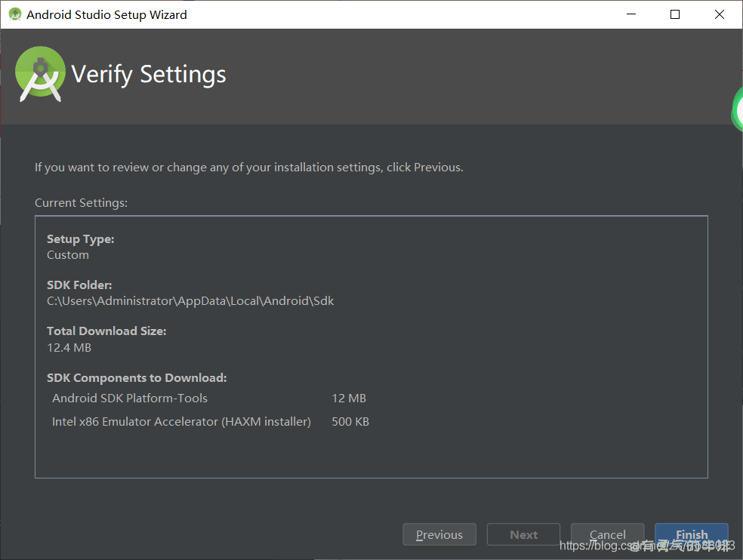Click the 'Total Download Size:' label
The image size is (743, 560).
[106, 331]
